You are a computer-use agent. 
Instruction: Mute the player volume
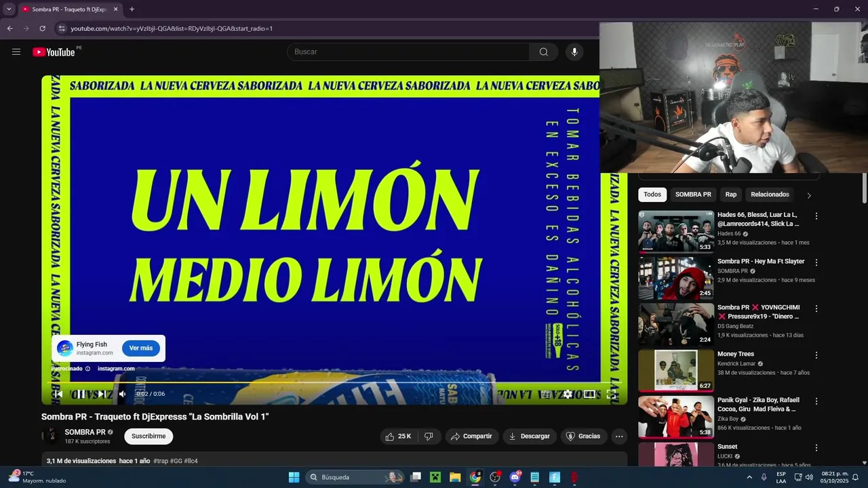pyautogui.click(x=122, y=394)
